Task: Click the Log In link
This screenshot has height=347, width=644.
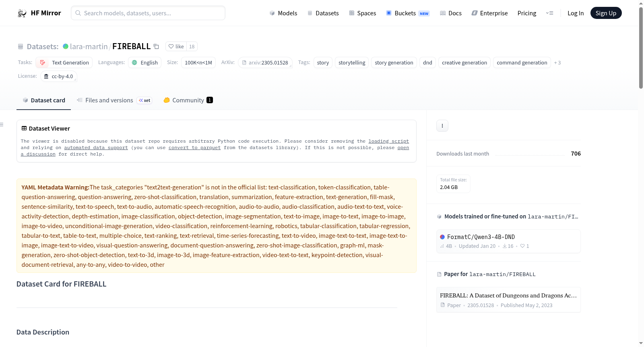Action: pyautogui.click(x=576, y=13)
